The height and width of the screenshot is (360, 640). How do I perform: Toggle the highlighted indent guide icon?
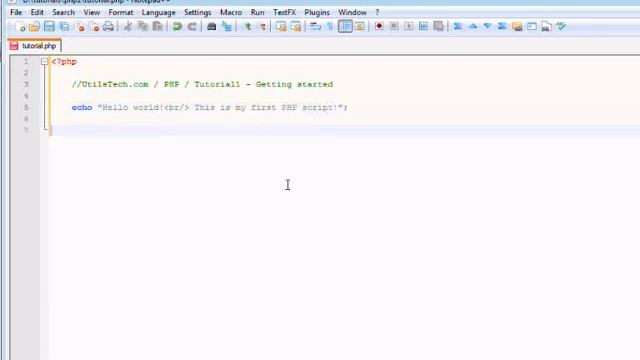coord(345,27)
